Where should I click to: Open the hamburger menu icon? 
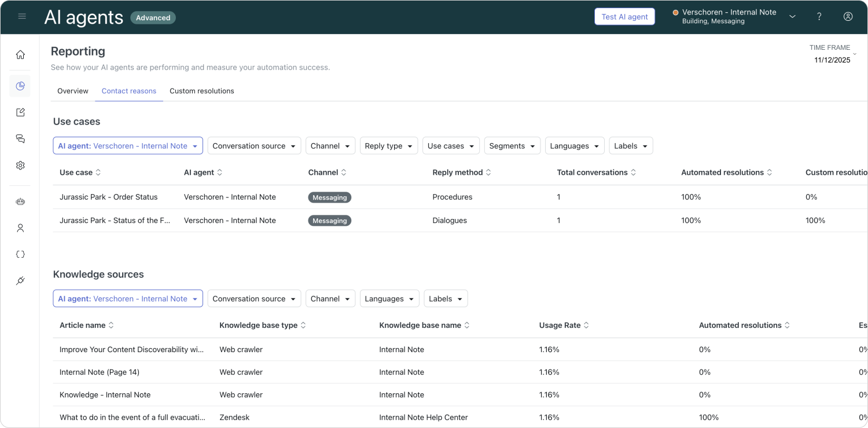click(x=22, y=16)
